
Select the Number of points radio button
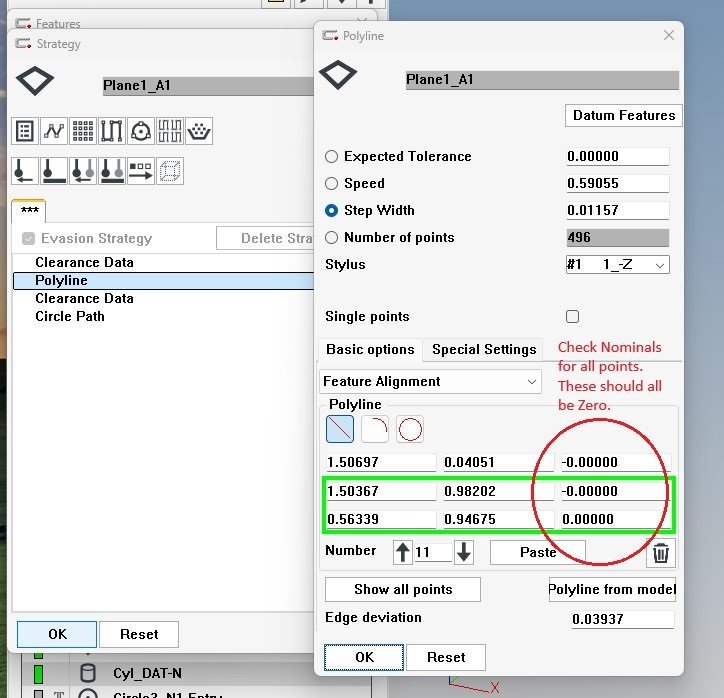(332, 238)
